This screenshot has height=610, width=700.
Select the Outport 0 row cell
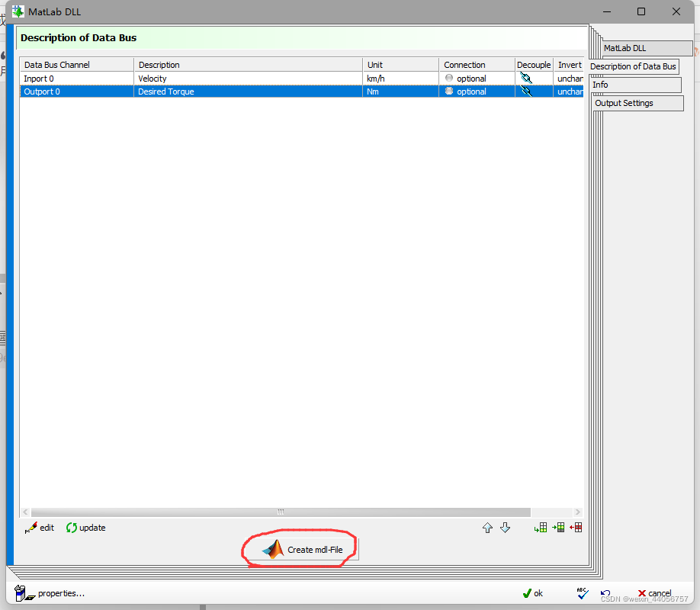(x=77, y=91)
